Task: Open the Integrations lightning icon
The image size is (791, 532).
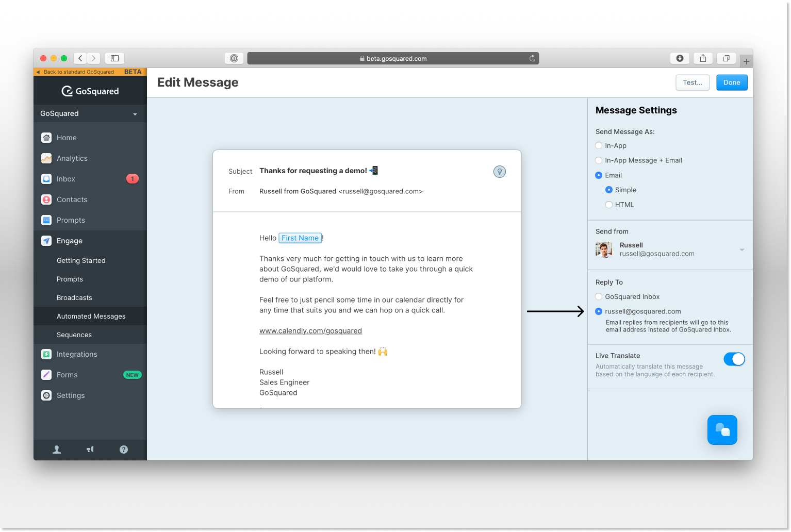Action: (x=46, y=354)
